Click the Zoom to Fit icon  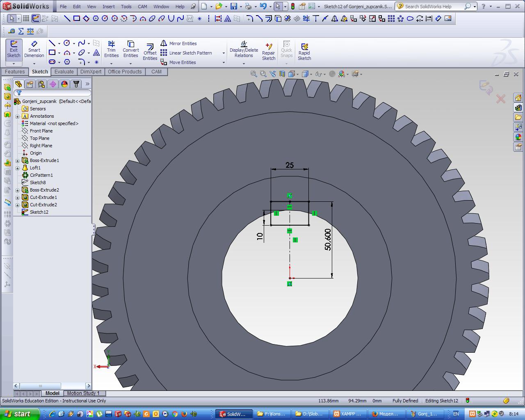253,74
